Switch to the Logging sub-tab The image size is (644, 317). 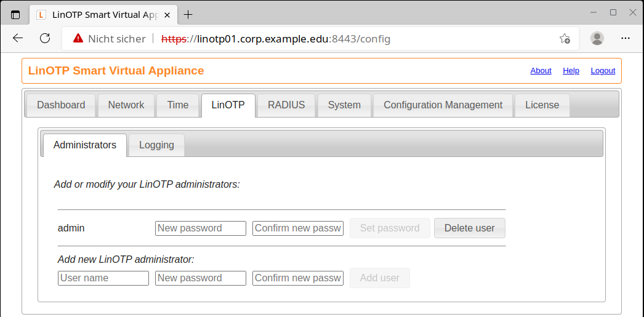coord(156,145)
